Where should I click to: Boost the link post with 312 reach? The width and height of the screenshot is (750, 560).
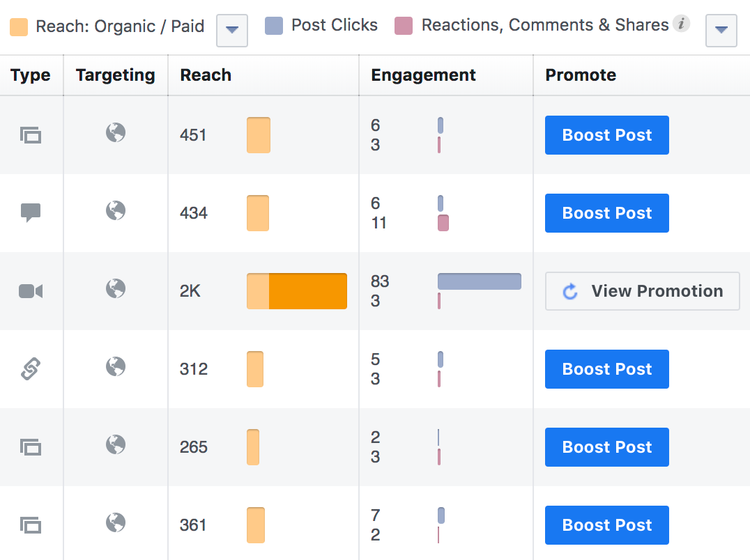(606, 369)
